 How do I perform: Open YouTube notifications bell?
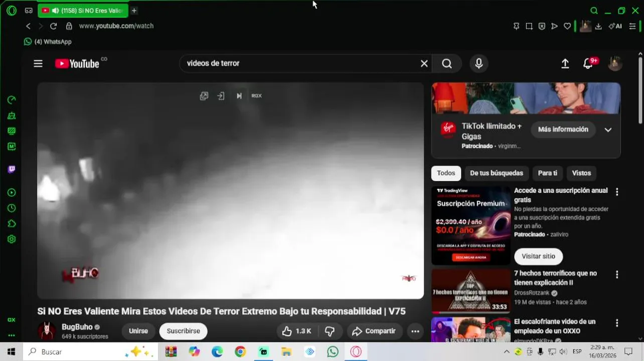pos(588,63)
